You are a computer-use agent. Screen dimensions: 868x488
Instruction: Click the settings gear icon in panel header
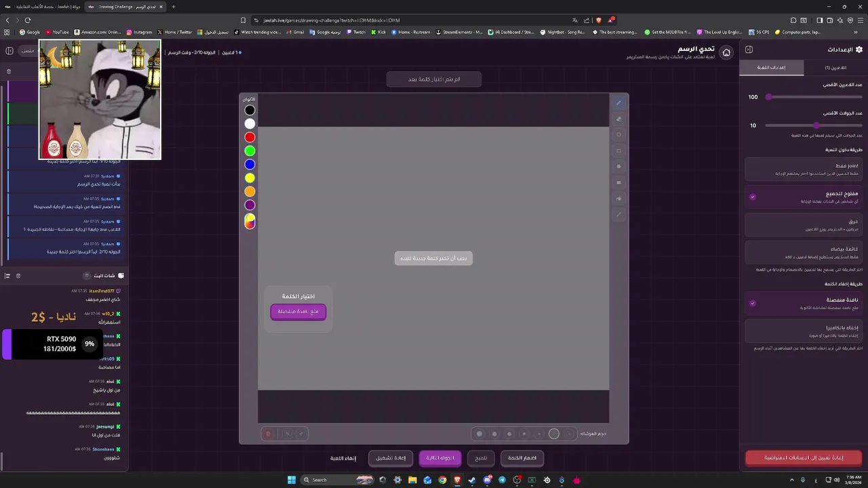click(x=859, y=49)
